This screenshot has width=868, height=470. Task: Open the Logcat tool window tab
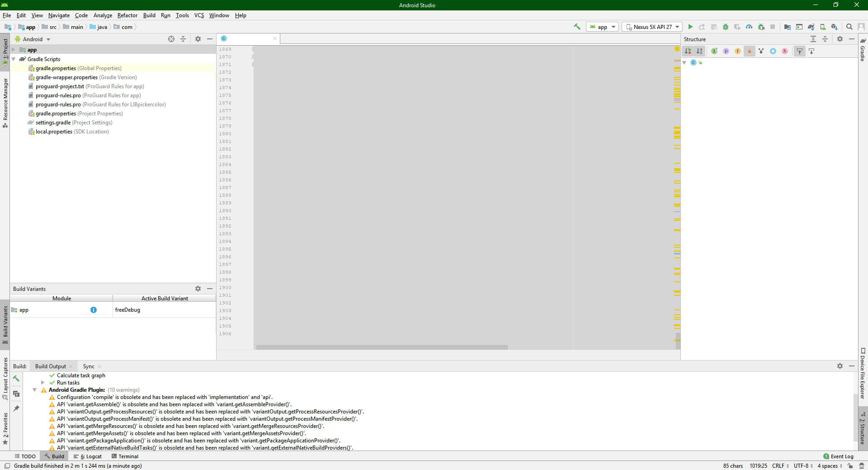click(x=88, y=456)
